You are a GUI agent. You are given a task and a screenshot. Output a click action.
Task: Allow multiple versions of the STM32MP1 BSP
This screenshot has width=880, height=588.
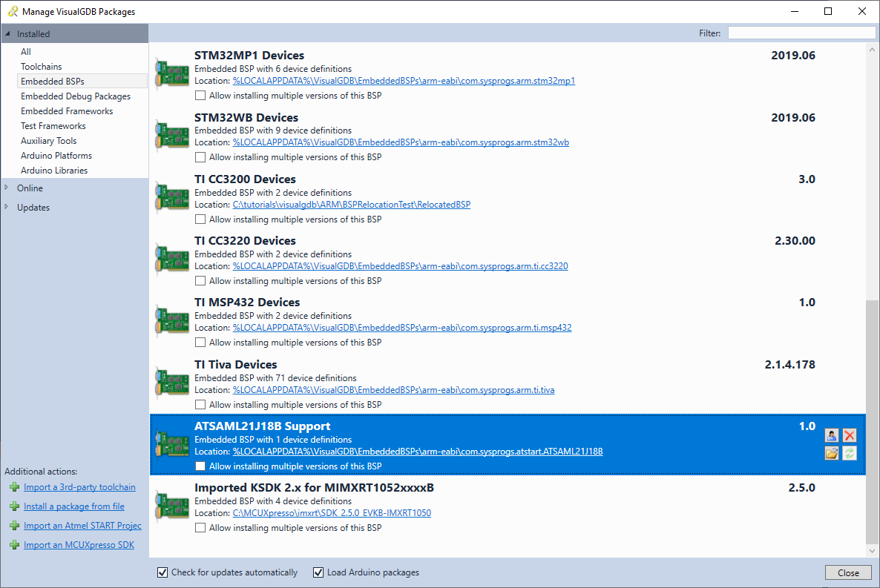click(200, 96)
